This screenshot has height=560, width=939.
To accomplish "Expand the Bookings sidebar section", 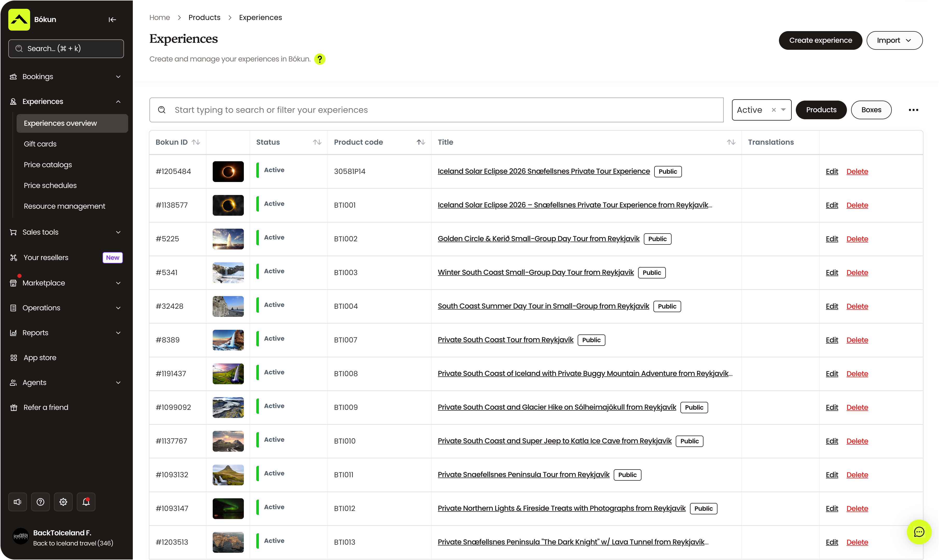I will 66,76.
